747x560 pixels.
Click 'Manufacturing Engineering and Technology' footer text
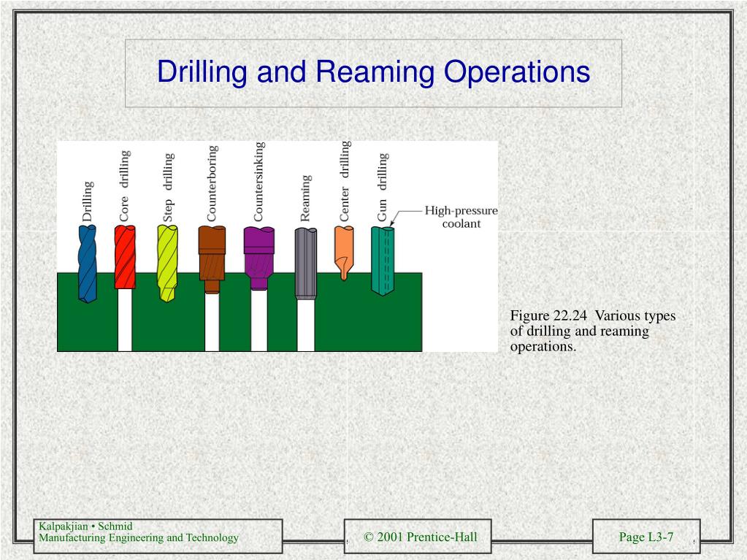[x=139, y=538]
